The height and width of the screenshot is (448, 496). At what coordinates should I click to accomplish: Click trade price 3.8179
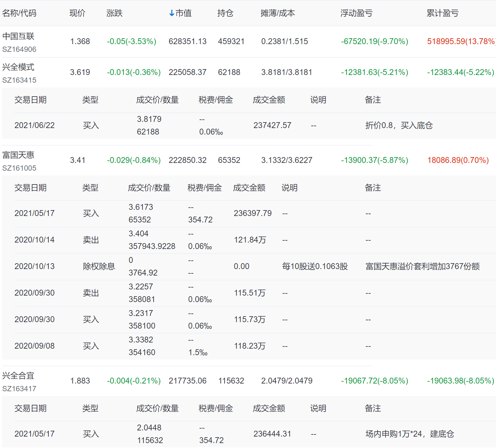click(x=149, y=119)
